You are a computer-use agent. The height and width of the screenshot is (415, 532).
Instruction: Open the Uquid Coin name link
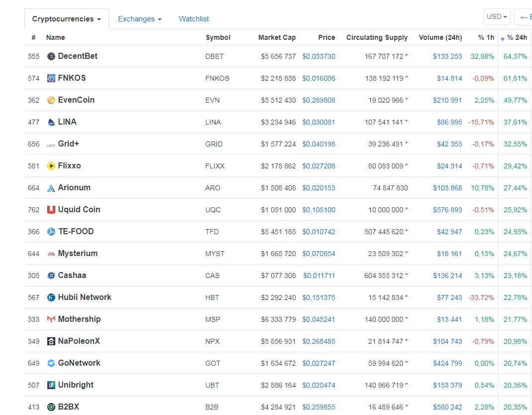(x=79, y=210)
